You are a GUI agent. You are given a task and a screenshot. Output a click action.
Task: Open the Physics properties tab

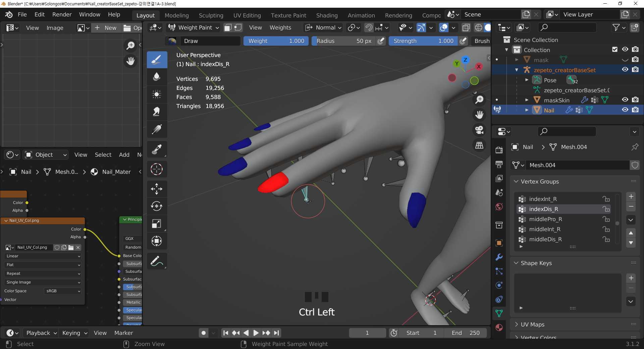click(x=499, y=285)
